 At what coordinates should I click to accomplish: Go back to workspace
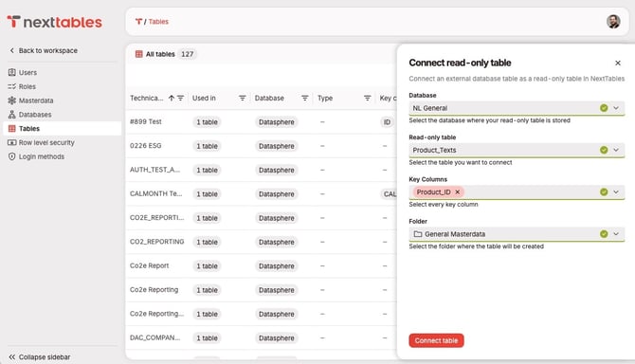click(43, 50)
